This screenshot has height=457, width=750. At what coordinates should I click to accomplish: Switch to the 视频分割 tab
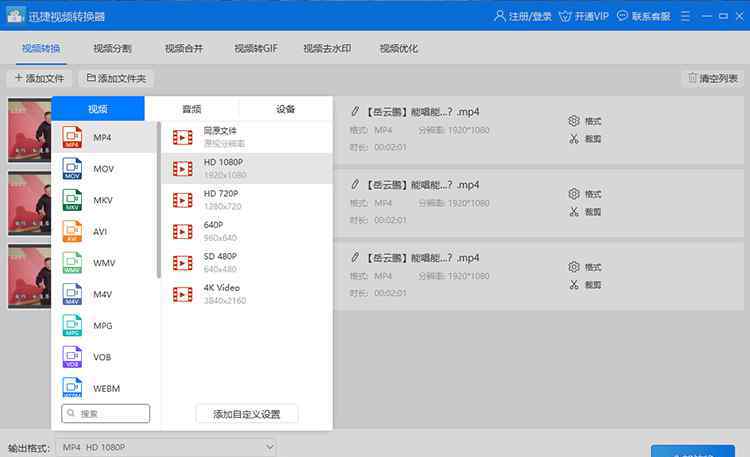(112, 48)
